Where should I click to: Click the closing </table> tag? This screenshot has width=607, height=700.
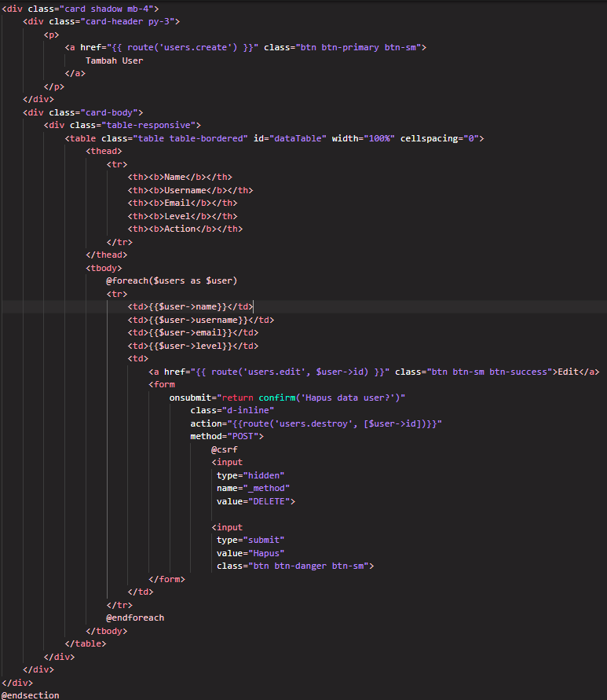pos(86,643)
